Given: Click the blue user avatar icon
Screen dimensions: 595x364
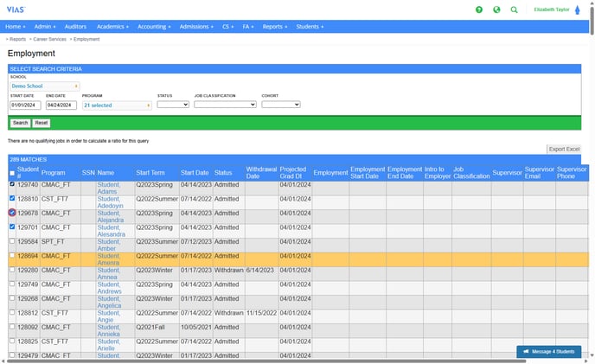Looking at the screenshot, I should coord(578,10).
